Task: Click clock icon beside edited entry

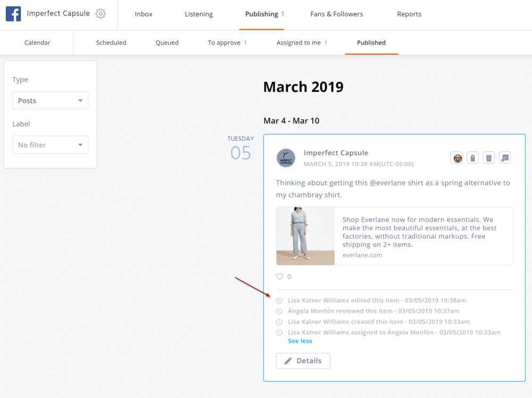Action: [x=280, y=301]
